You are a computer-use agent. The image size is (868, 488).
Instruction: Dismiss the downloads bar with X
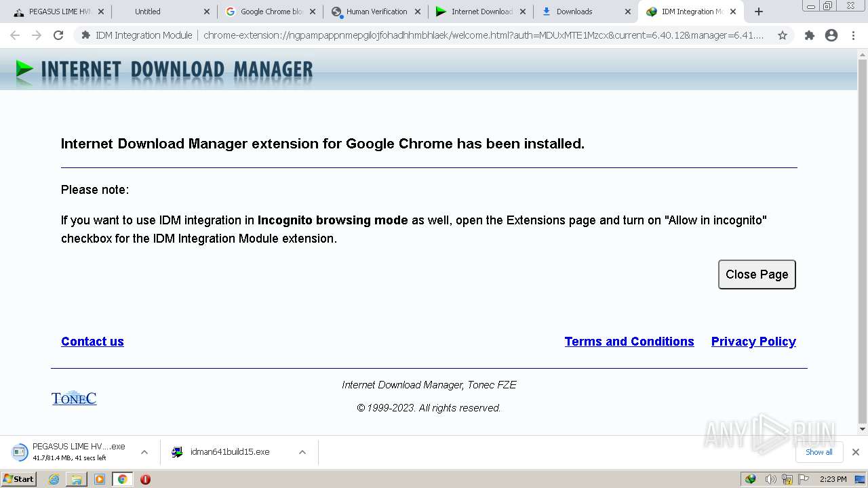(856, 452)
